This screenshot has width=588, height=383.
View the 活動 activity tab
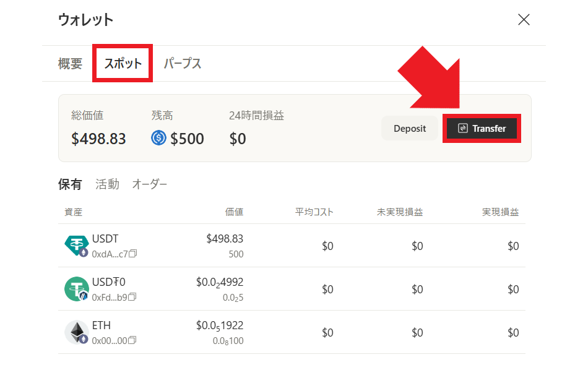[107, 184]
